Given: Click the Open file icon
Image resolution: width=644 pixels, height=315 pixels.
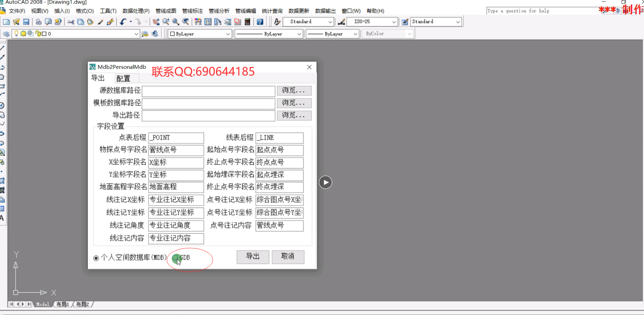Looking at the screenshot, I should pyautogui.click(x=16, y=22).
